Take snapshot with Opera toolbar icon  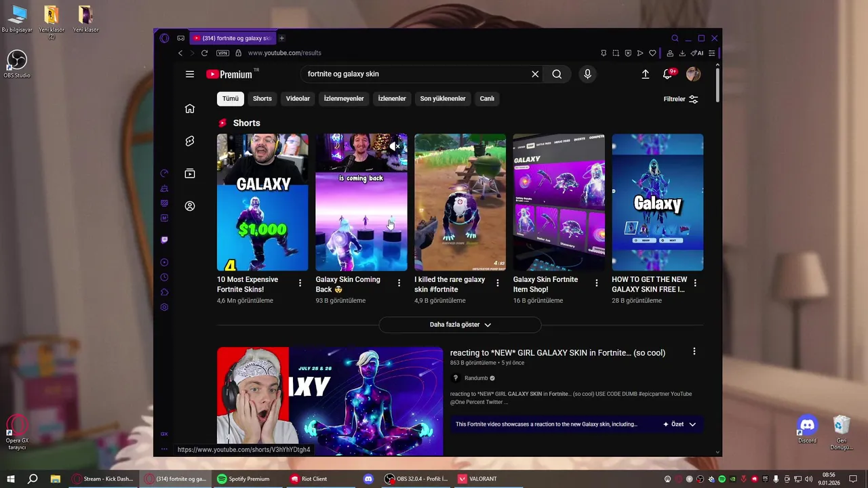616,53
